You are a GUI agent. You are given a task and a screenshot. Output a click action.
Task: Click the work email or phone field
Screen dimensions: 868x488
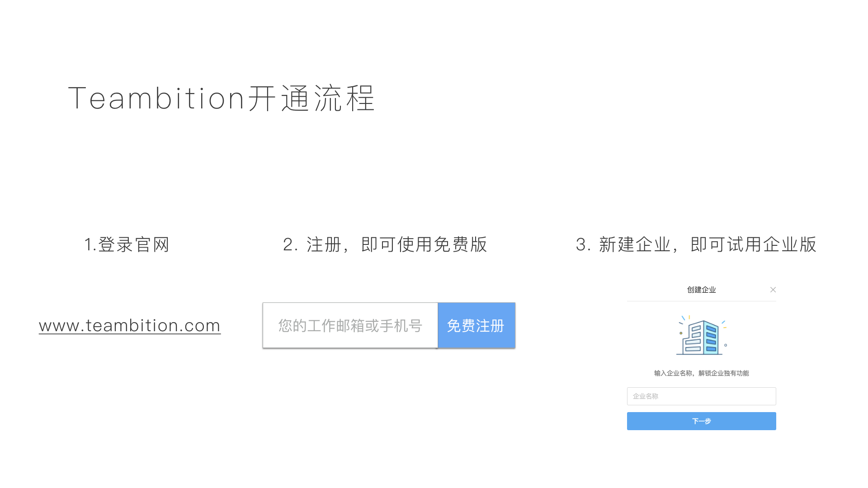pyautogui.click(x=350, y=325)
